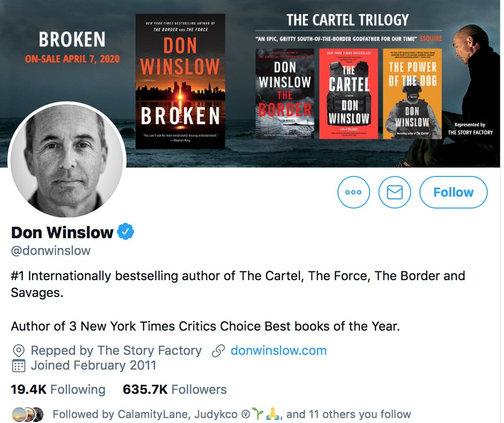Open the three-dot more options menu
The width and height of the screenshot is (504, 423).
click(x=354, y=192)
